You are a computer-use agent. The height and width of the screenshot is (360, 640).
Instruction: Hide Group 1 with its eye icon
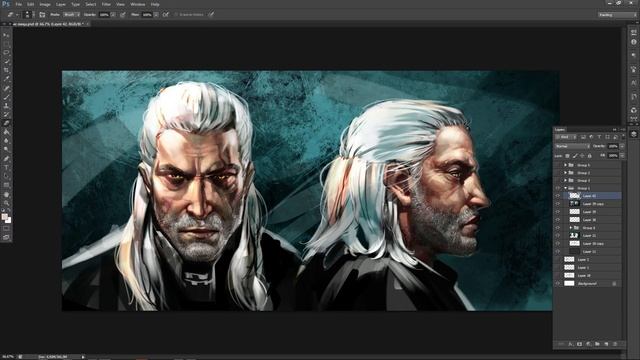pyautogui.click(x=558, y=188)
